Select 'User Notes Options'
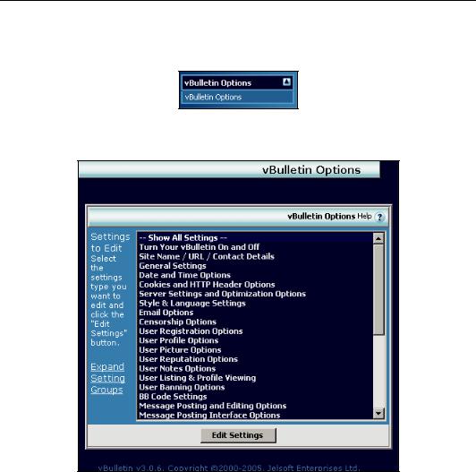 pyautogui.click(x=255, y=369)
